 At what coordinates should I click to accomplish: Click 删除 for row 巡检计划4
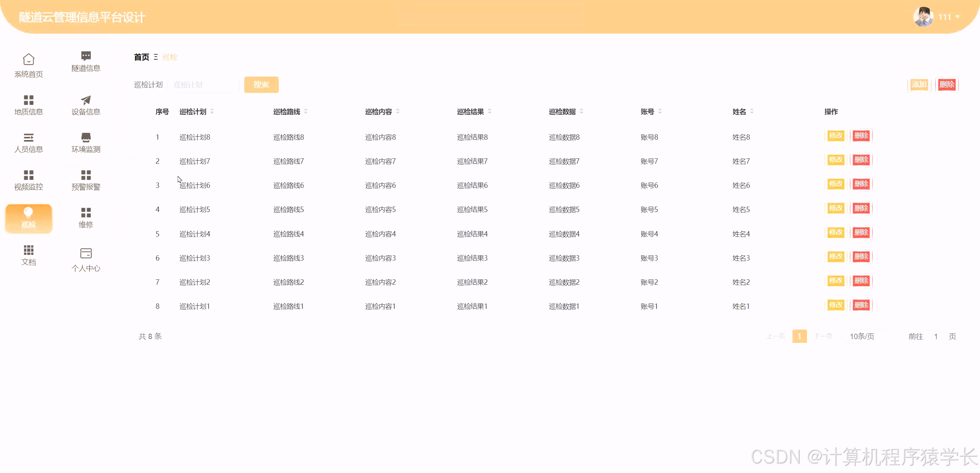861,232
